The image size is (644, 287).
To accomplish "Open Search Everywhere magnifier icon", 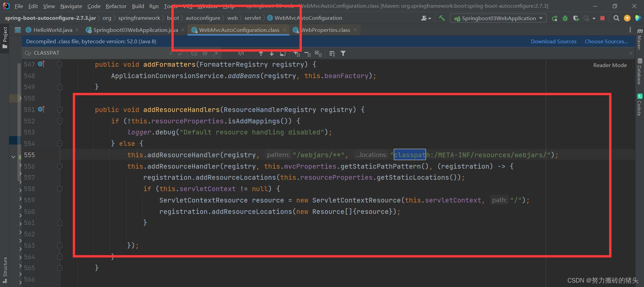I will (616, 18).
